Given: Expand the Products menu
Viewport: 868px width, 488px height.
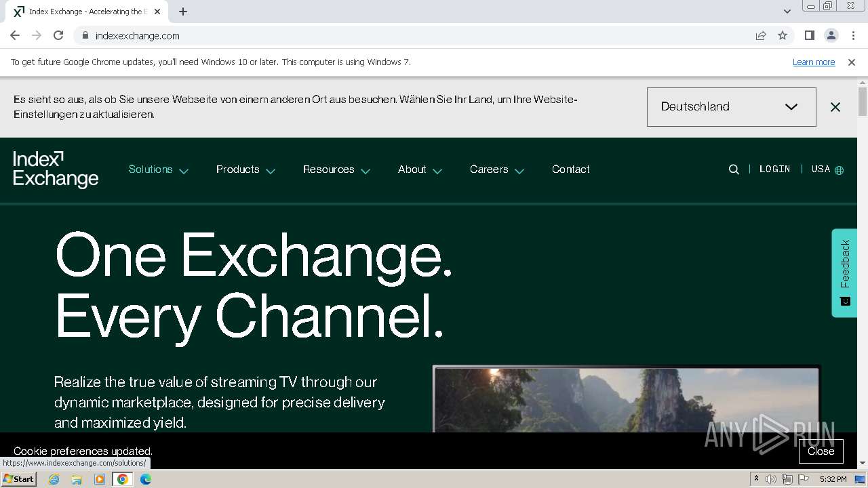Looking at the screenshot, I should [x=245, y=169].
